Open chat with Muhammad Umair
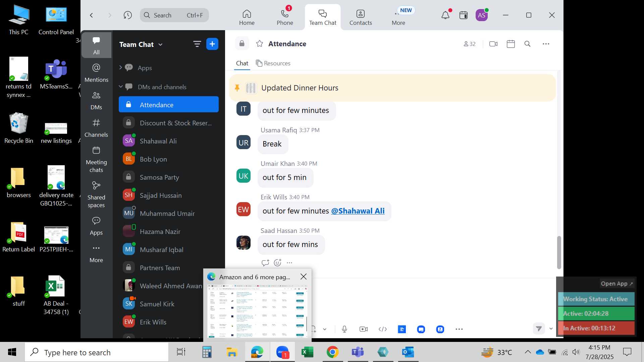Viewport: 644px width, 362px height. pos(168,213)
